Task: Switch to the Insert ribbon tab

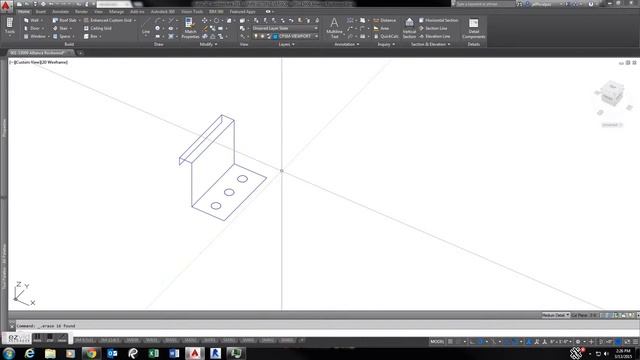Action: (41, 11)
